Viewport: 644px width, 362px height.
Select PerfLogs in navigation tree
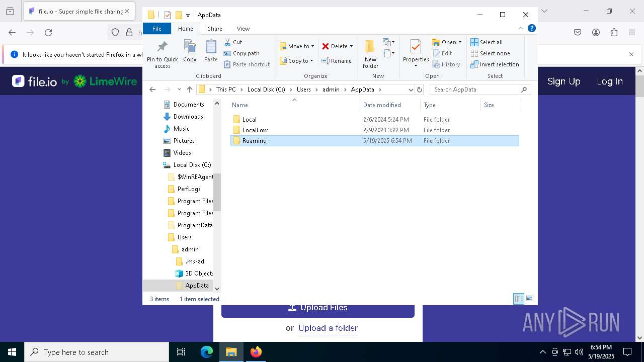(184, 189)
